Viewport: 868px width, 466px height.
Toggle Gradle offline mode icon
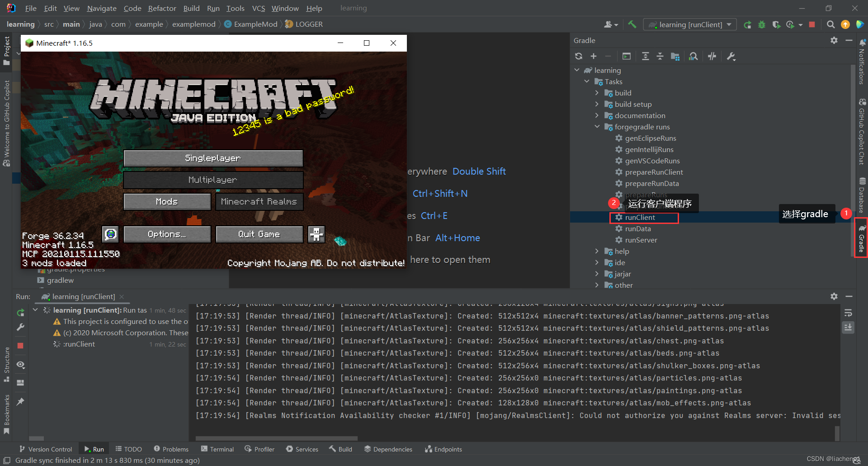point(712,56)
